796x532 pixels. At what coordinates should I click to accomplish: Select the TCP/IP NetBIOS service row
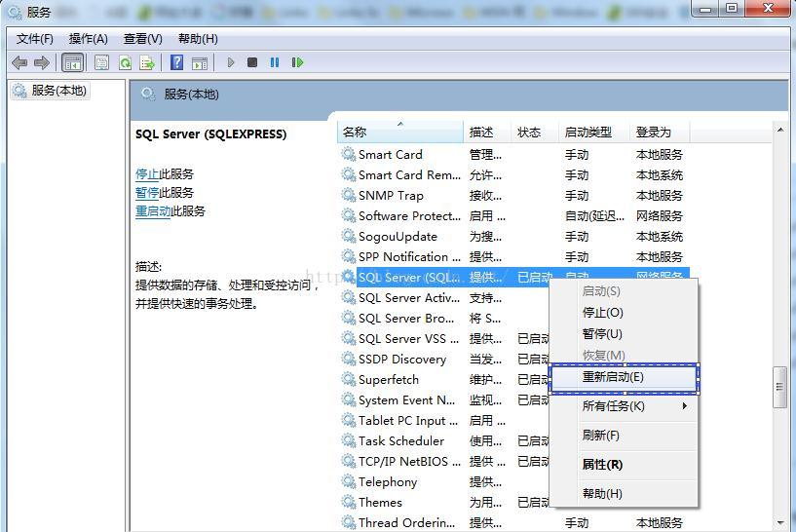443,462
